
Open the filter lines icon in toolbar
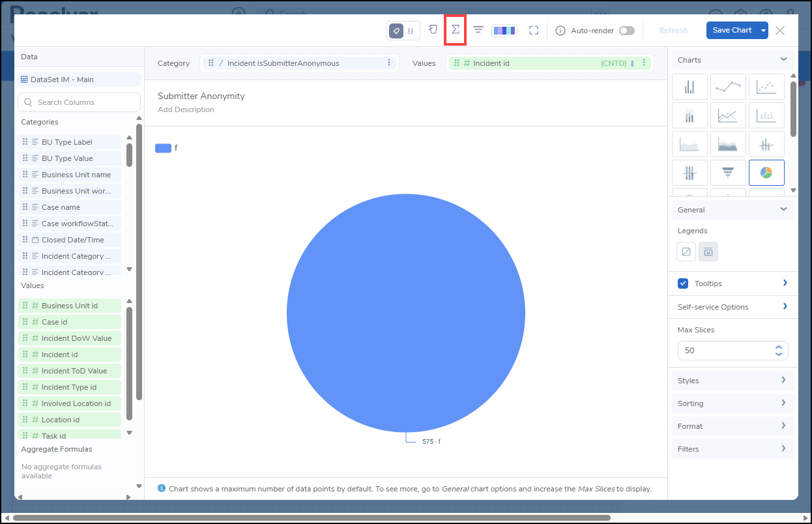click(478, 30)
